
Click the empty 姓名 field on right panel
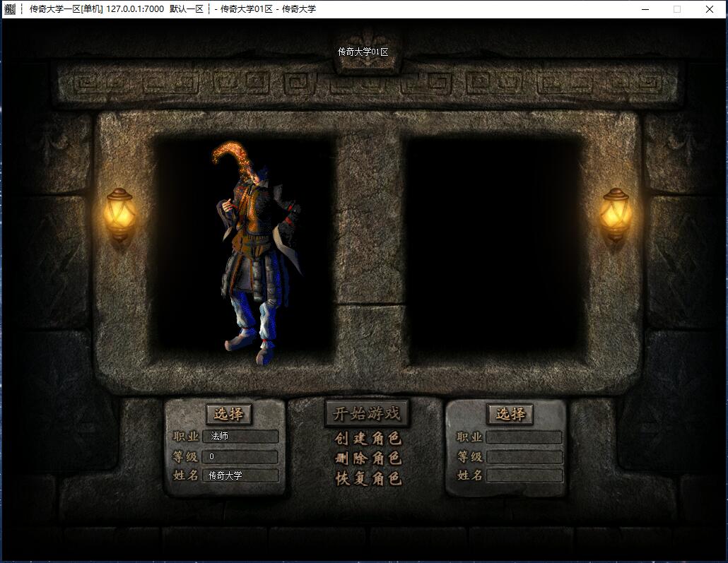click(524, 475)
